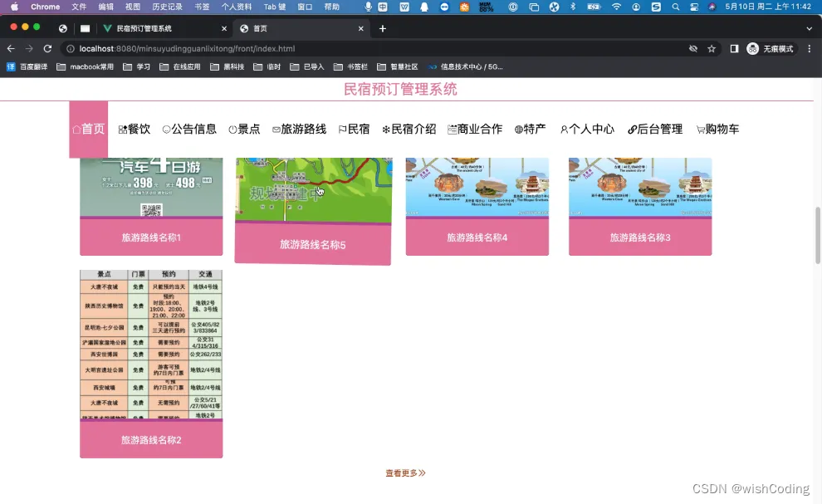The image size is (822, 504).
Task: Toggle the side panel icon
Action: (x=734, y=49)
